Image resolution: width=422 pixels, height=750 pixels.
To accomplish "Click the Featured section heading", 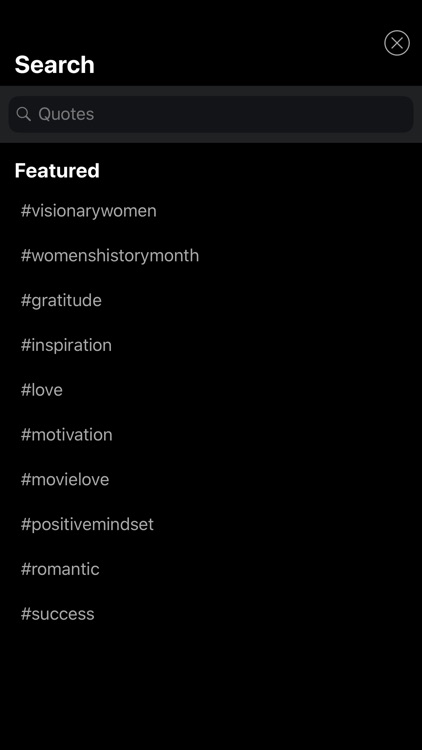I will [x=57, y=171].
